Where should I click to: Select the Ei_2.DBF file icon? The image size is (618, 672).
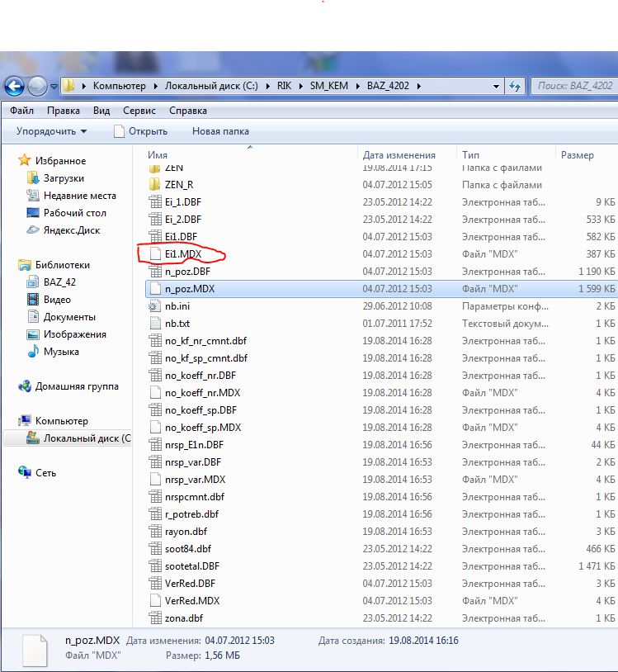coord(155,220)
